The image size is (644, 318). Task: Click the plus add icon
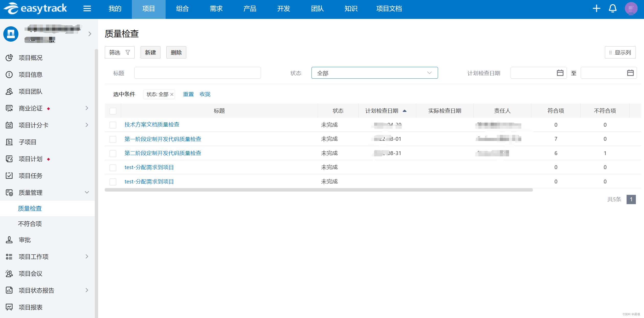coord(596,8)
